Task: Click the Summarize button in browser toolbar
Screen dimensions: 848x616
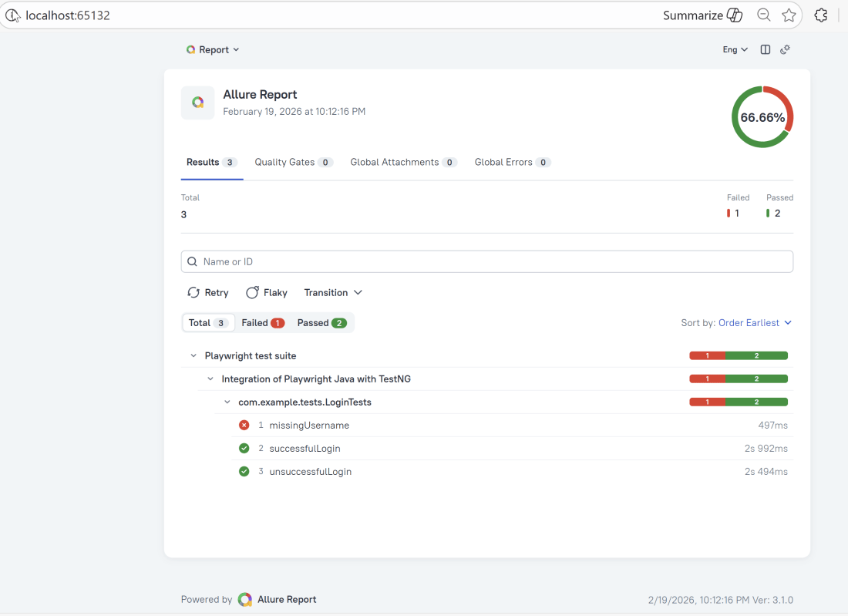Action: [702, 15]
